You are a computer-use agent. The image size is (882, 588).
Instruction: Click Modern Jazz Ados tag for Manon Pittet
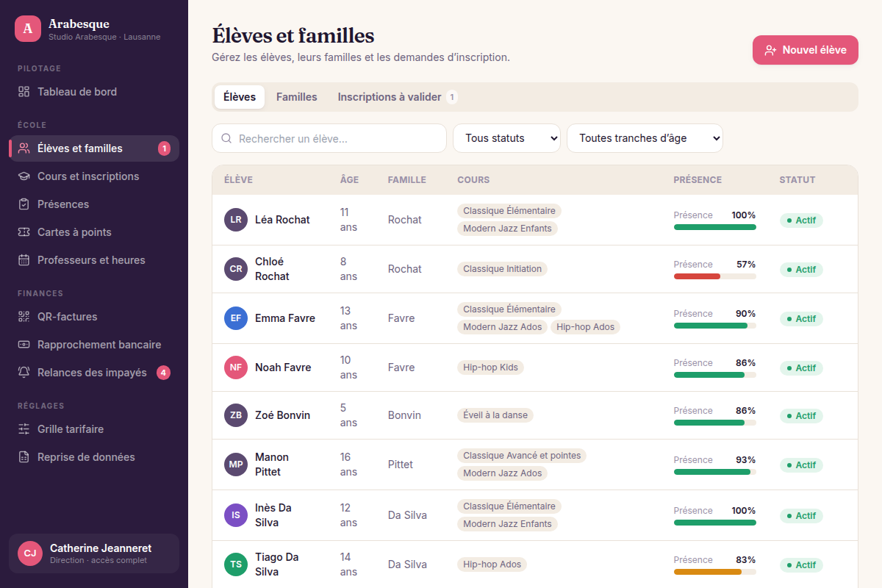[502, 473]
